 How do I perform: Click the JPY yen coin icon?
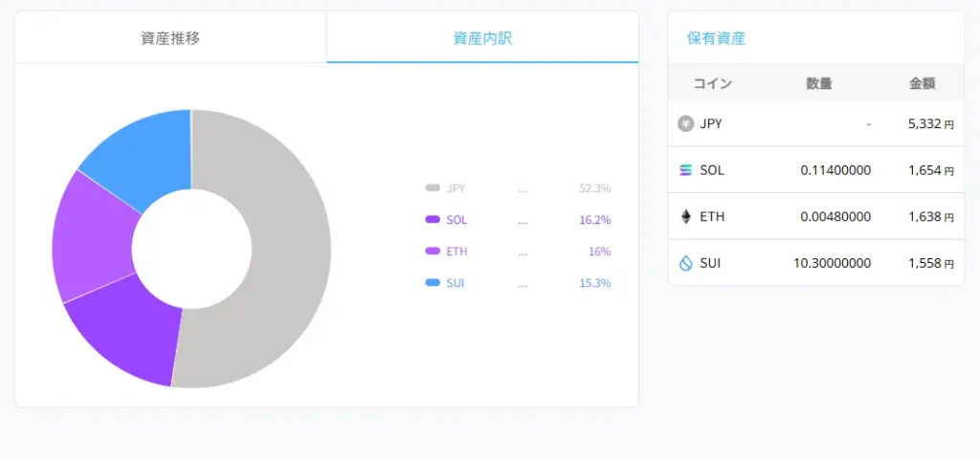click(685, 123)
